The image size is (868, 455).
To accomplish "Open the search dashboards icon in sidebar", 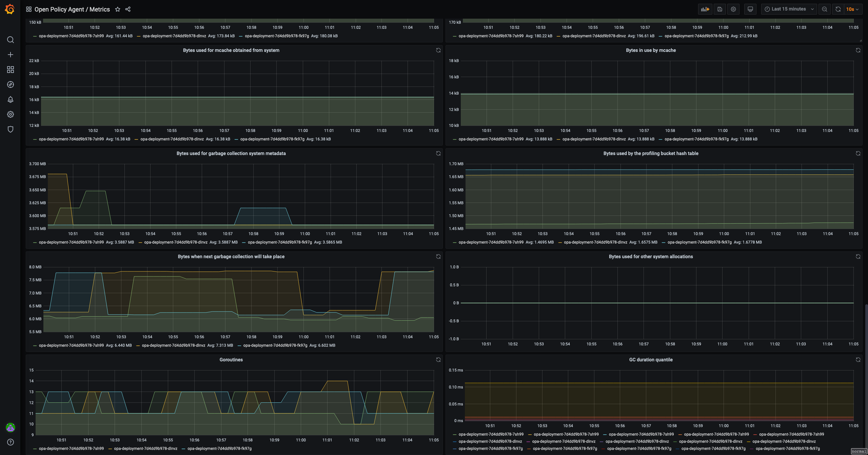I will pos(11,40).
